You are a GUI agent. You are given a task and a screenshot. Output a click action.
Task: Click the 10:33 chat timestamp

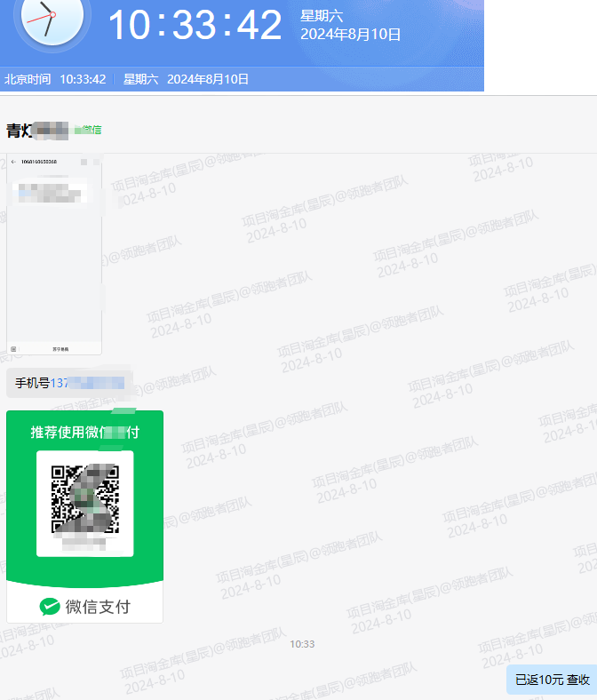302,644
